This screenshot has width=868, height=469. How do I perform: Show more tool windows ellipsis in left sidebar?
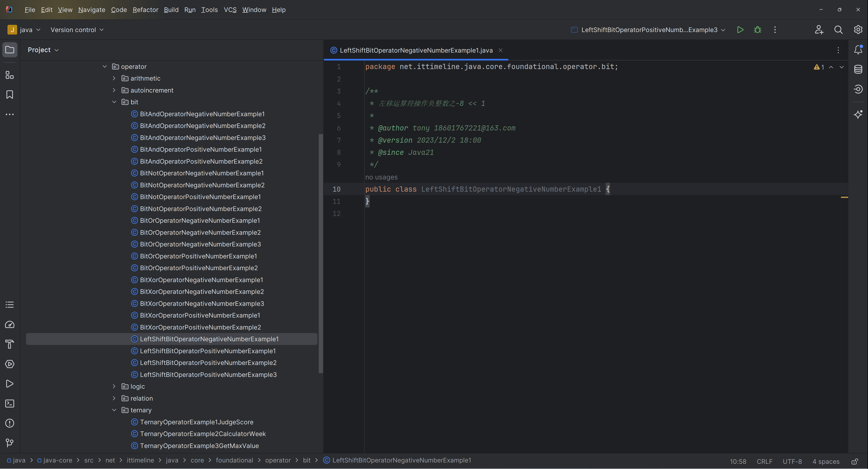(x=10, y=114)
